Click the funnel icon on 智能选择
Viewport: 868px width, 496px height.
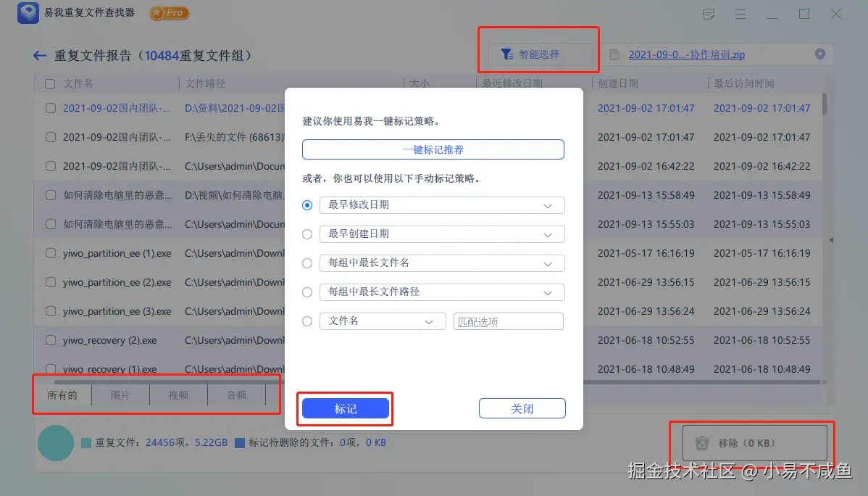click(506, 54)
